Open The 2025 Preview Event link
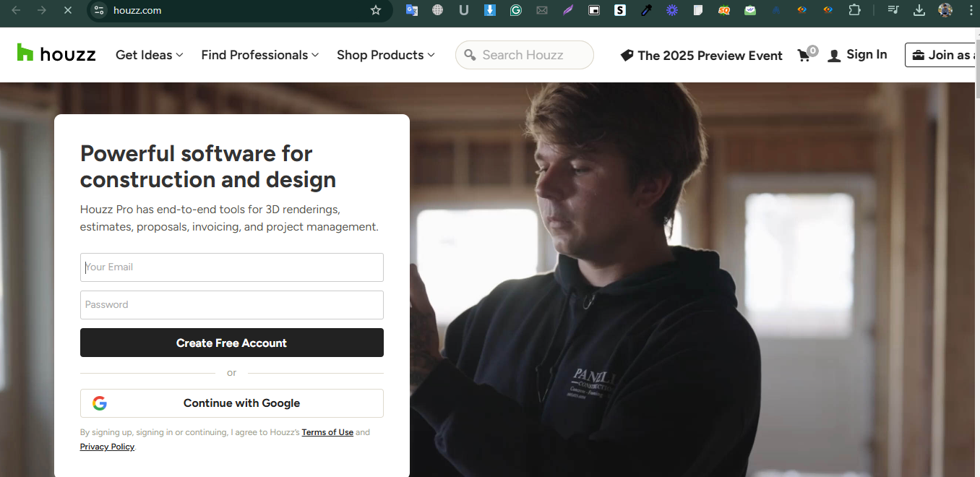980x477 pixels. pyautogui.click(x=702, y=56)
